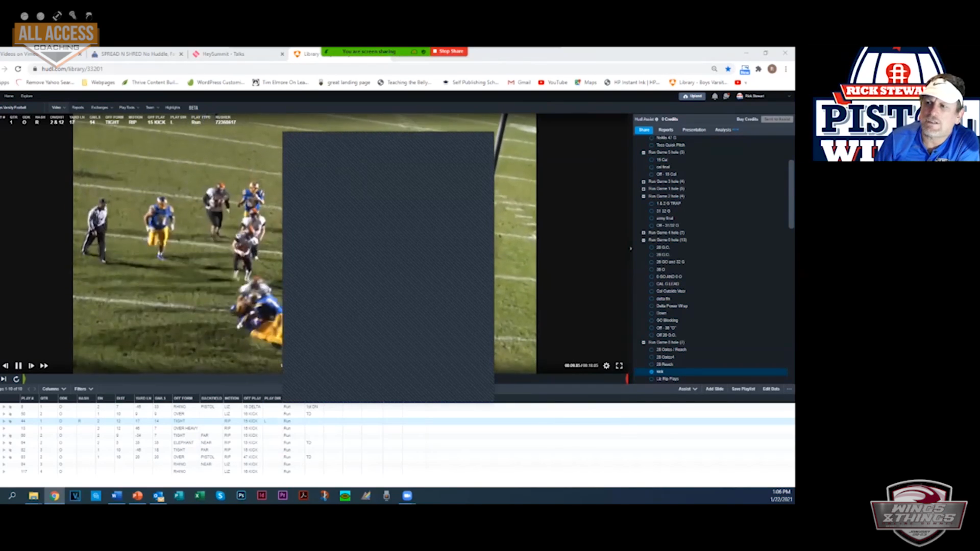The width and height of the screenshot is (980, 551).
Task: Open the Highlights menu item
Action: click(173, 108)
